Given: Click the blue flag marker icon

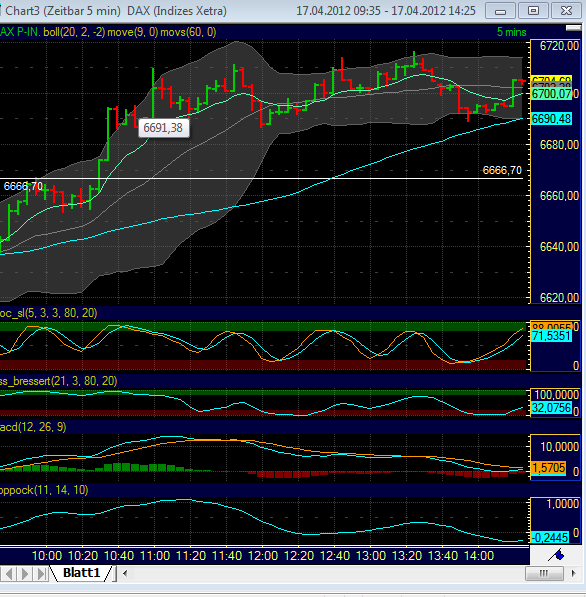Looking at the screenshot, I should point(556,555).
